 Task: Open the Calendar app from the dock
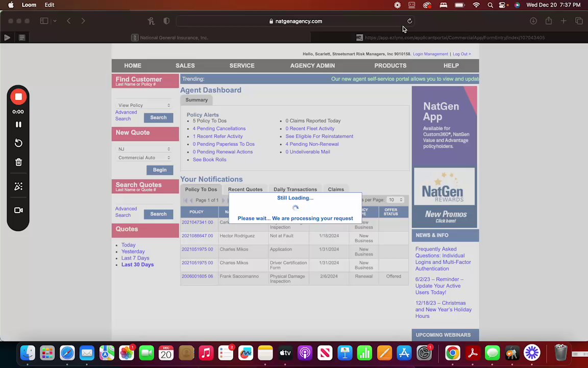point(166,353)
